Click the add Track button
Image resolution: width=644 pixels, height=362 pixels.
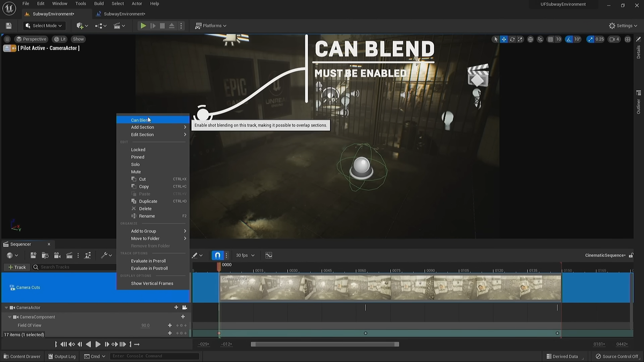click(x=17, y=267)
